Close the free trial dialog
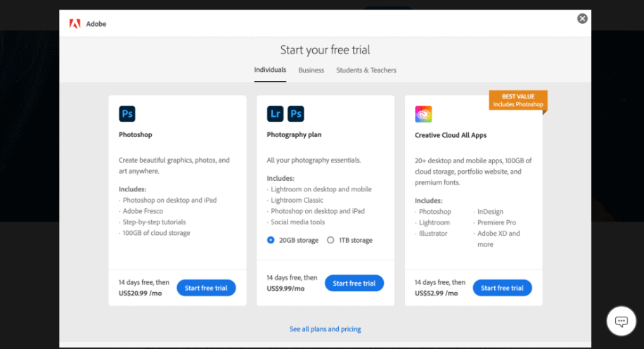The width and height of the screenshot is (644, 349). point(582,18)
